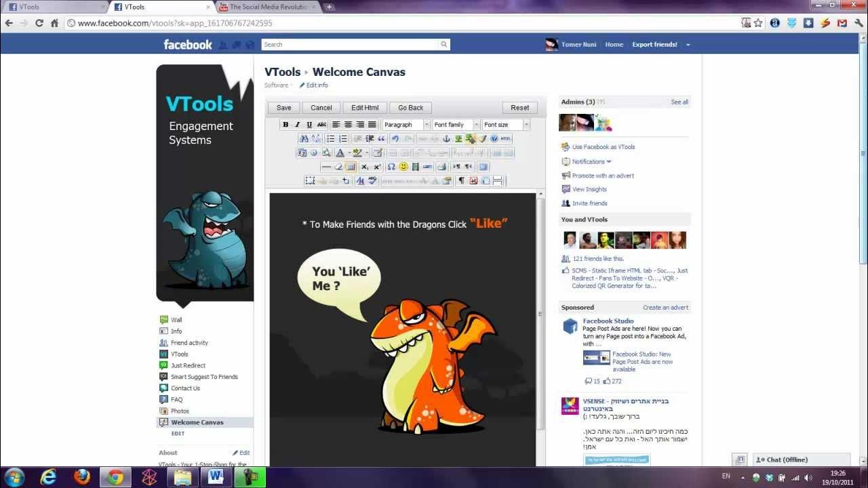The height and width of the screenshot is (488, 868).
Task: Cancel canvas editing
Action: click(x=321, y=108)
